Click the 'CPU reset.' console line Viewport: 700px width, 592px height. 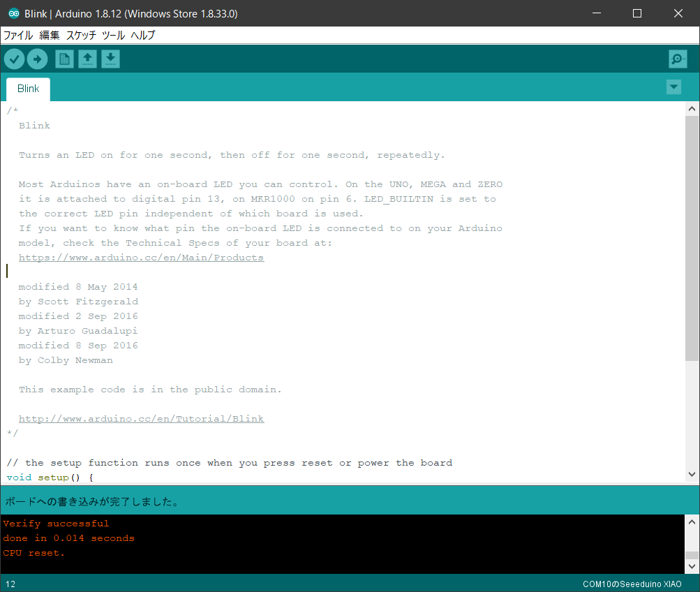33,553
